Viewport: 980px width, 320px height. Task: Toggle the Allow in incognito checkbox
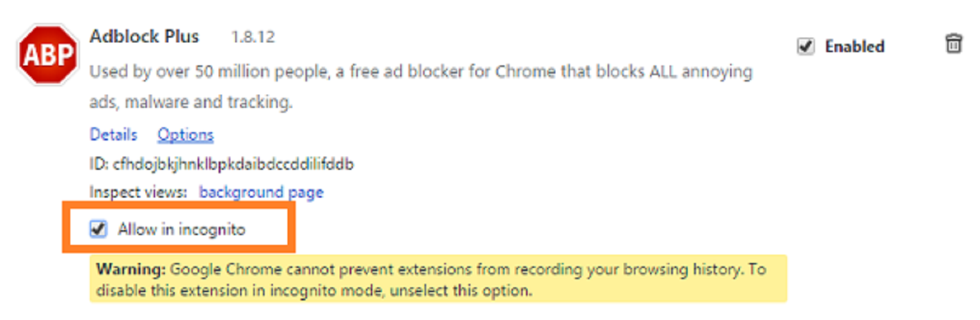pyautogui.click(x=98, y=228)
